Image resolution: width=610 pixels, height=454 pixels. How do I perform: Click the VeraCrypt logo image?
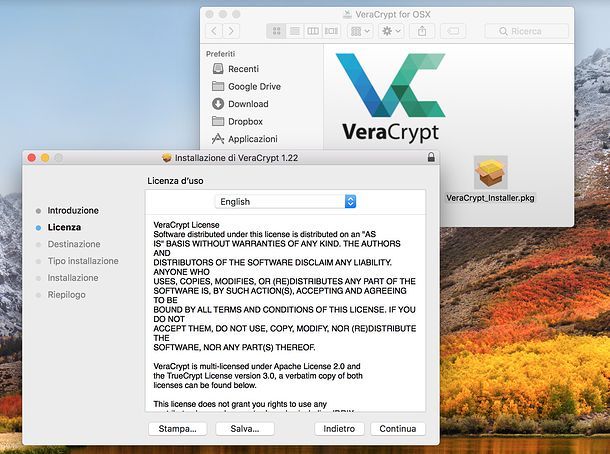(x=391, y=97)
